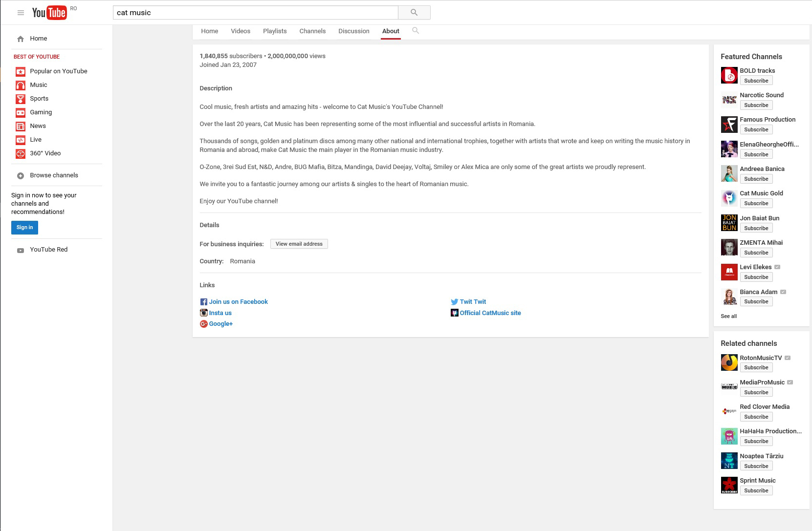The height and width of the screenshot is (531, 812).
Task: Click the search magnifier button
Action: (414, 13)
